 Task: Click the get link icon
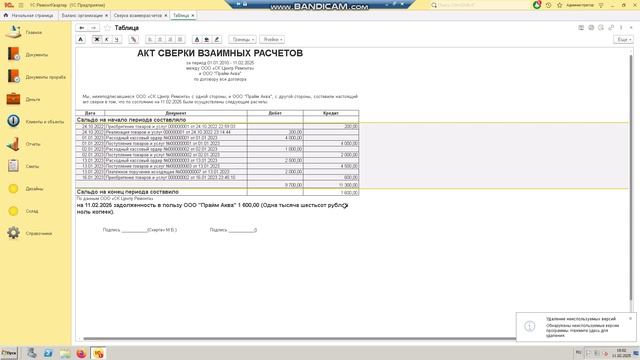(611, 28)
